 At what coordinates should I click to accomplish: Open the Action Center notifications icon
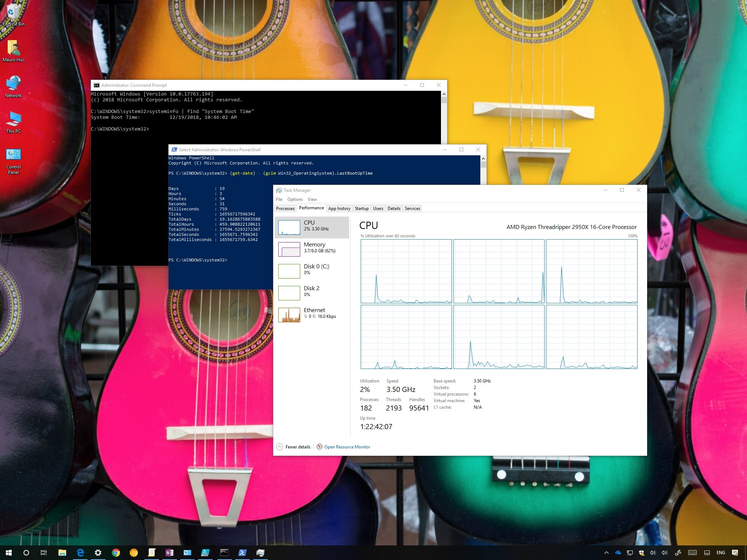coord(735,553)
